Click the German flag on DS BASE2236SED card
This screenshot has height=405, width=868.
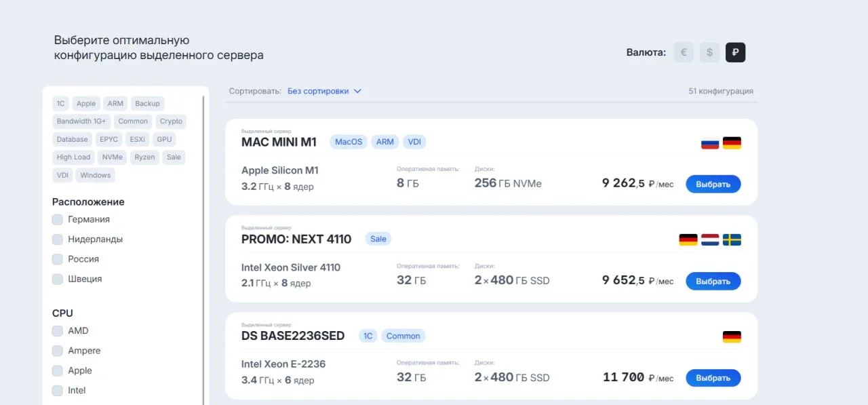point(732,337)
